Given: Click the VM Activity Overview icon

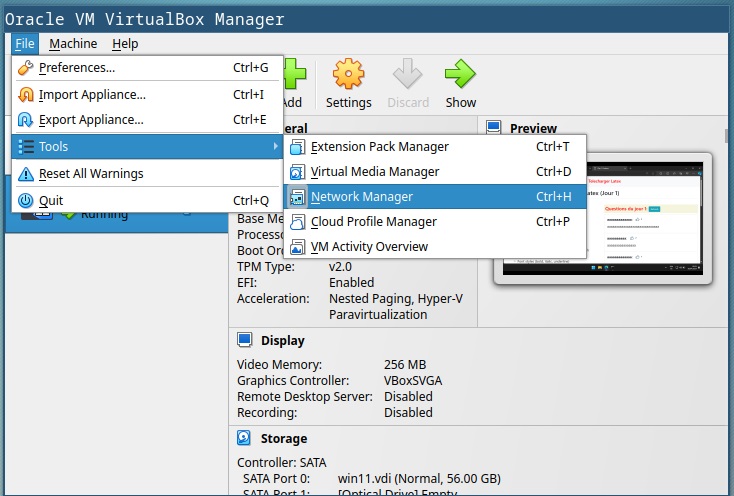Looking at the screenshot, I should pyautogui.click(x=297, y=247).
